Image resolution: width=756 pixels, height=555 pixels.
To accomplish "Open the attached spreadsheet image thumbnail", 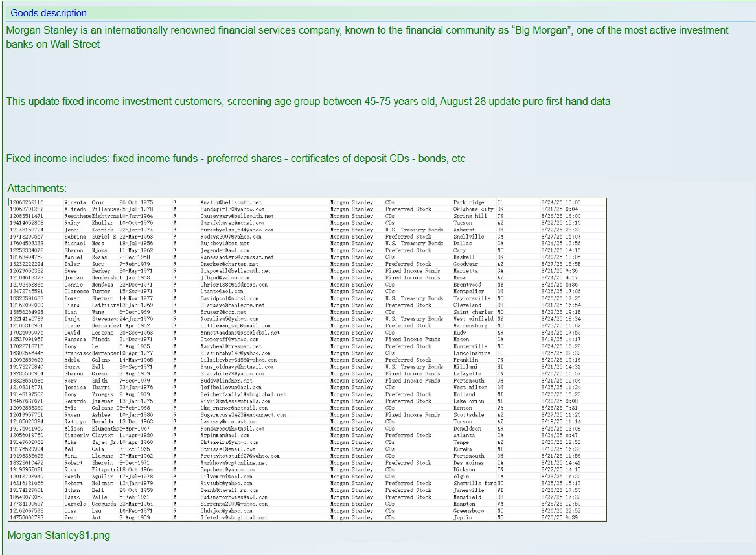I will (x=307, y=360).
